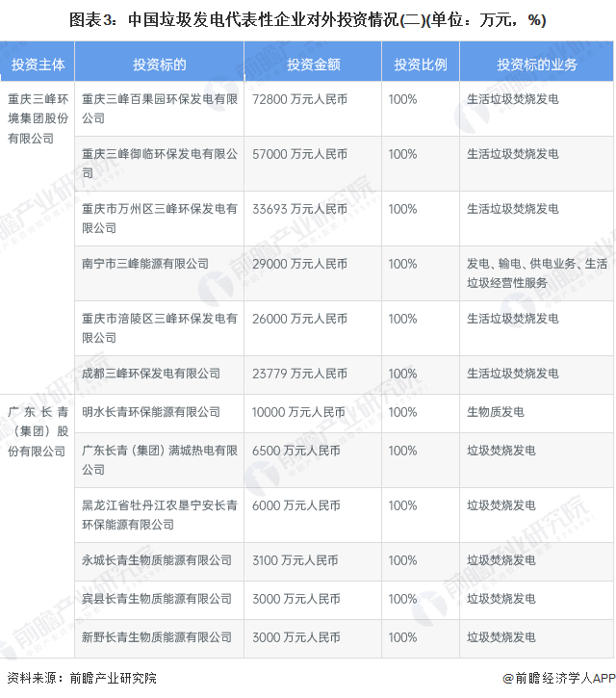Viewport: 616px width, 698px height.
Task: Select the '明水长青环保能源有限公司' cell
Action: 151,412
